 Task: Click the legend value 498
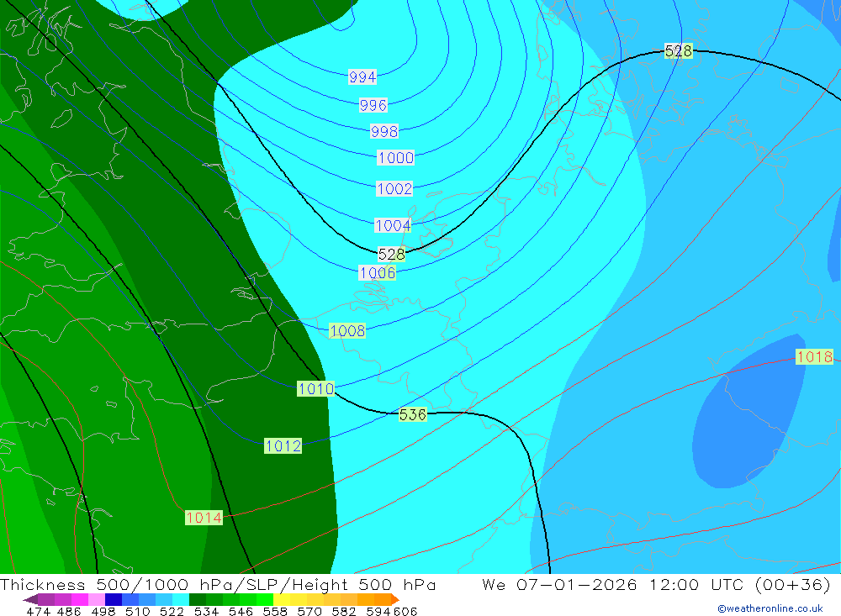(103, 611)
